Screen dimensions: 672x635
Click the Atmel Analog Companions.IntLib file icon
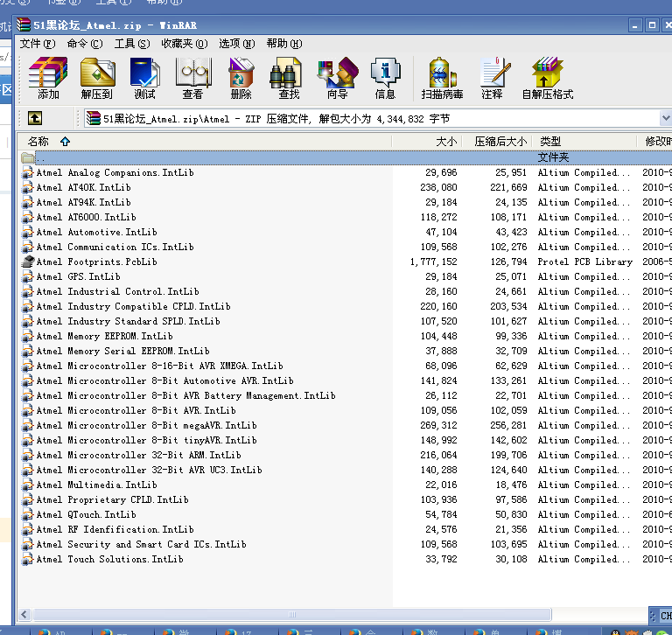[27, 172]
